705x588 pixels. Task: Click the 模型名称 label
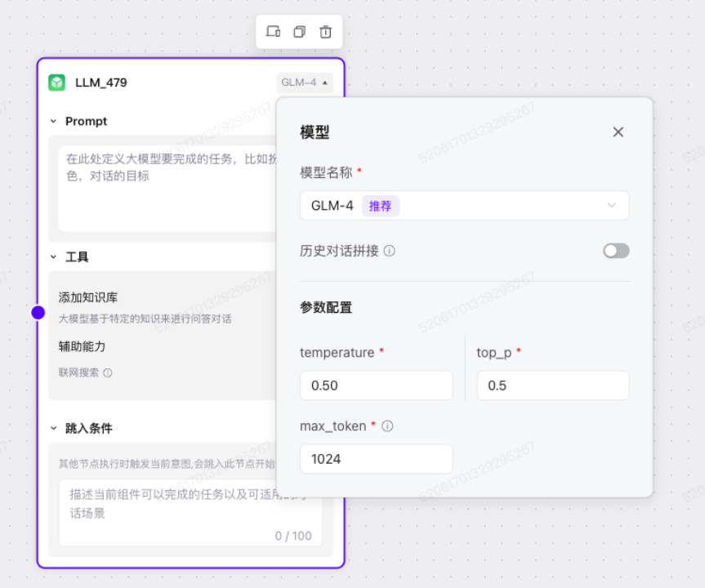(x=326, y=172)
